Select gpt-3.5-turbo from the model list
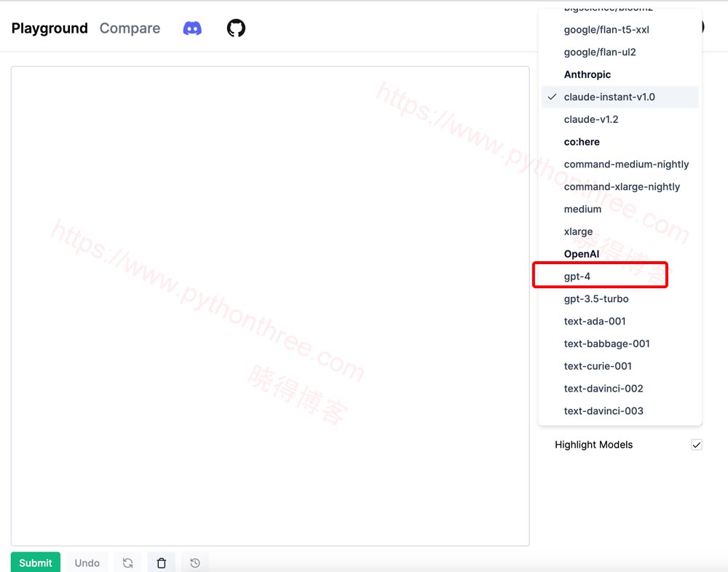Image resolution: width=728 pixels, height=572 pixels. (x=620, y=298)
